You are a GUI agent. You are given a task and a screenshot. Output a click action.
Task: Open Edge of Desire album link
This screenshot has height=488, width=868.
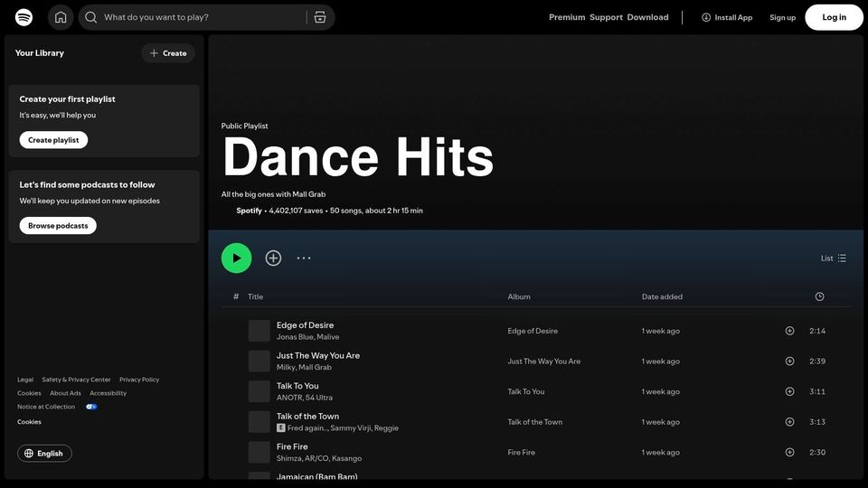pos(533,331)
